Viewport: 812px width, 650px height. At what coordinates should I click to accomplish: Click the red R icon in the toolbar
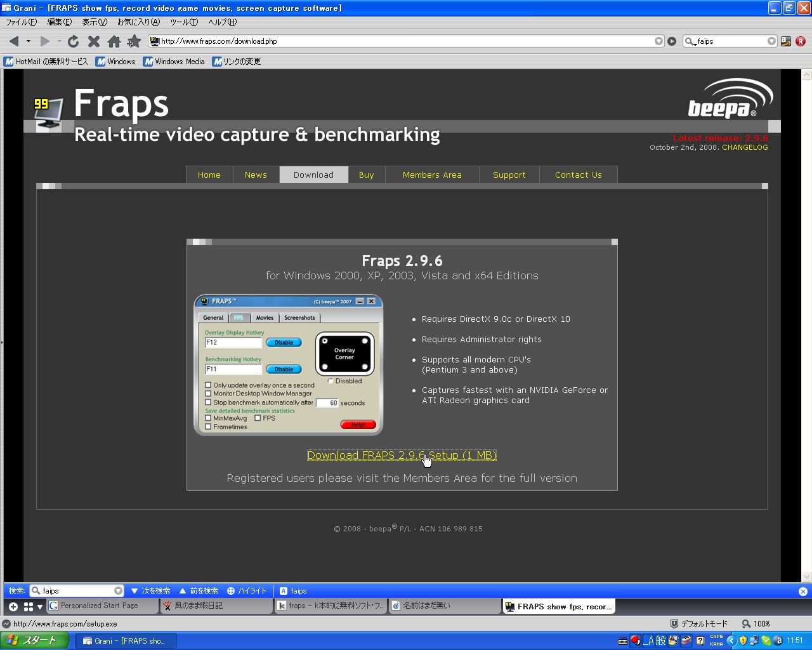click(x=801, y=41)
